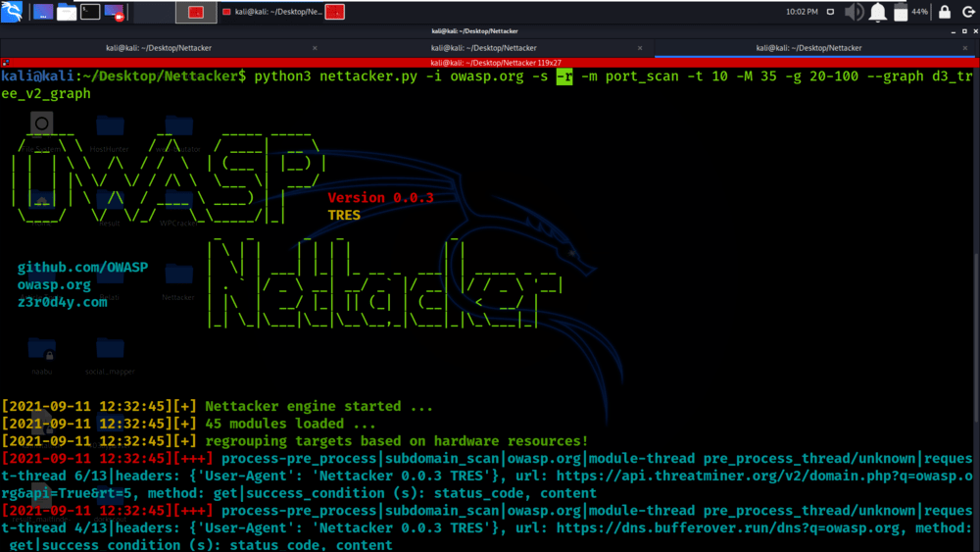Lock the screen with padlock icon
This screenshot has height=552, width=980.
click(945, 12)
